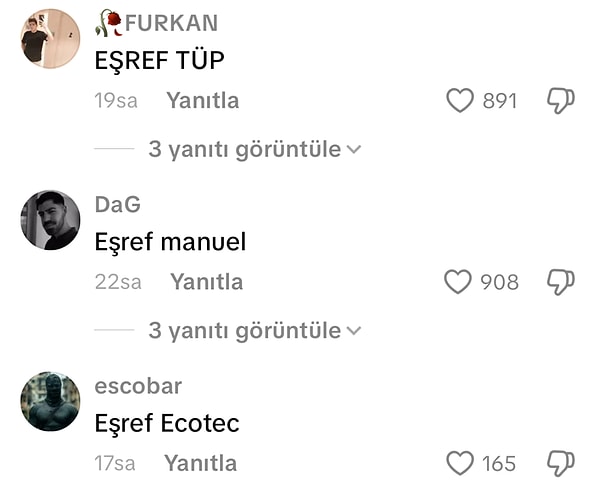This screenshot has width=600, height=496.
Task: Open escobar username link
Action: pyautogui.click(x=138, y=386)
